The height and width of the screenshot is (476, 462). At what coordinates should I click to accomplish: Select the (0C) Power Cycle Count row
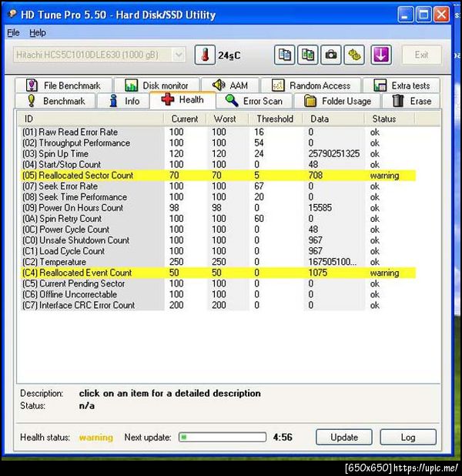pos(218,230)
